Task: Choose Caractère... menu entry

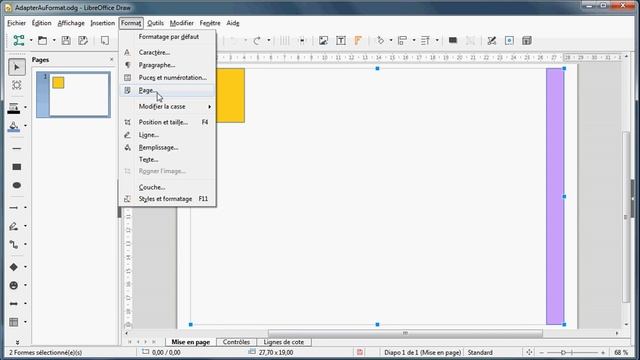Action: coord(167,53)
